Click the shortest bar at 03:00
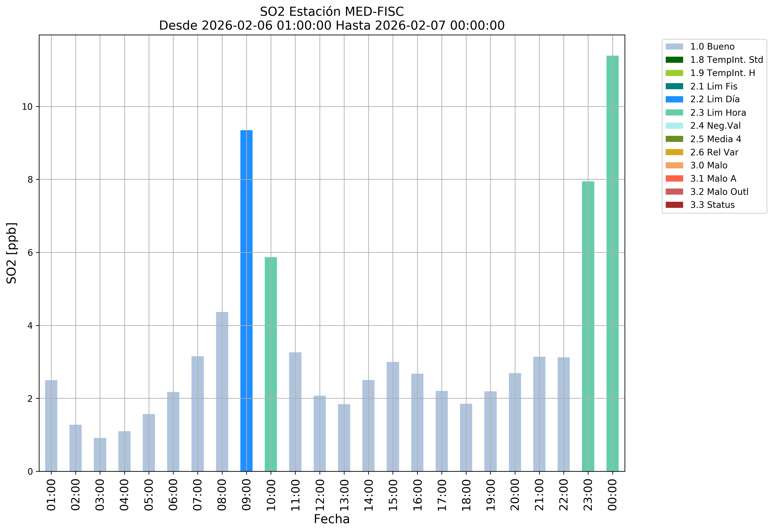Image resolution: width=773 pixels, height=532 pixels. (100, 454)
